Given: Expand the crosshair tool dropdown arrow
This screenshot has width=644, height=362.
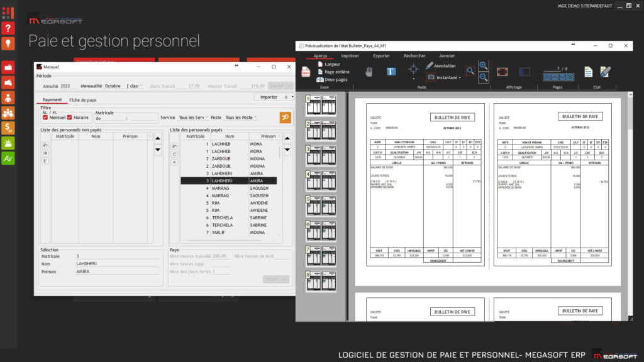Looking at the screenshot, I should coord(413,79).
